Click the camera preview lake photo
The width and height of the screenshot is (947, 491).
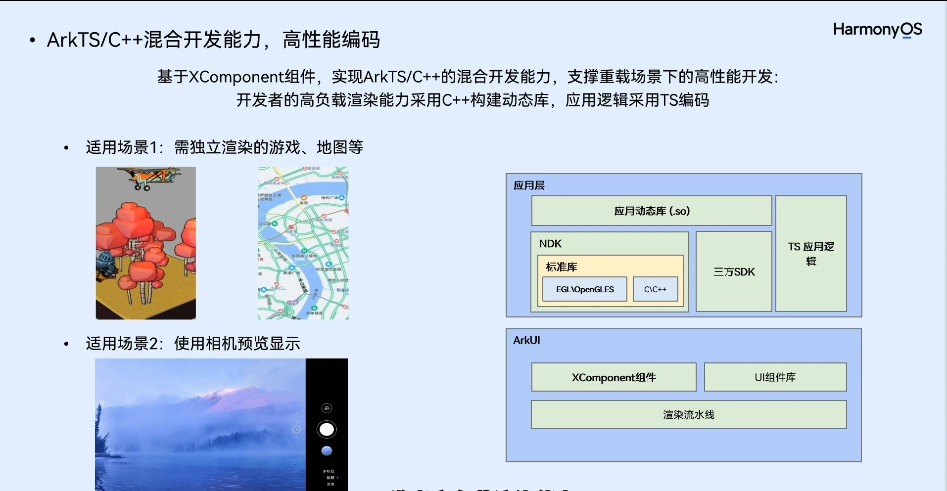point(201,425)
